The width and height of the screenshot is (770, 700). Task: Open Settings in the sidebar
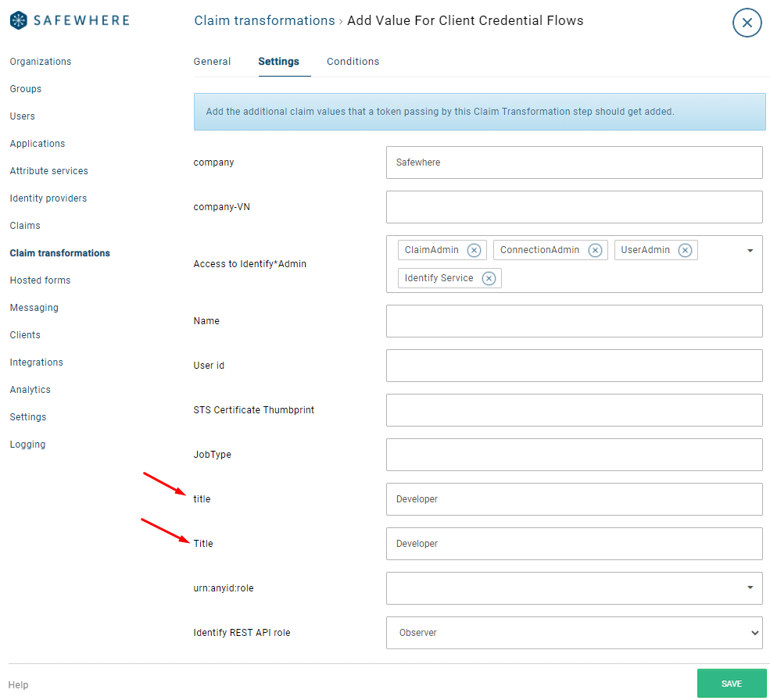(28, 416)
